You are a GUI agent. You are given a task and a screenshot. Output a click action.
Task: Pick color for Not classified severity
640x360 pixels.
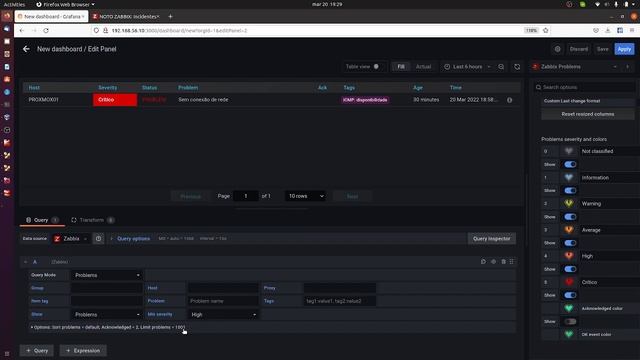point(569,151)
